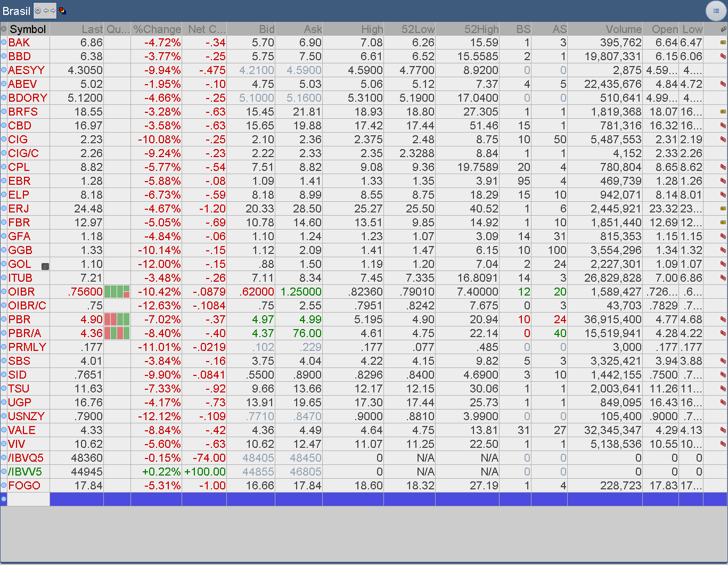728x565 pixels.
Task: Open the color link selector beside Brasil
Action: click(62, 11)
